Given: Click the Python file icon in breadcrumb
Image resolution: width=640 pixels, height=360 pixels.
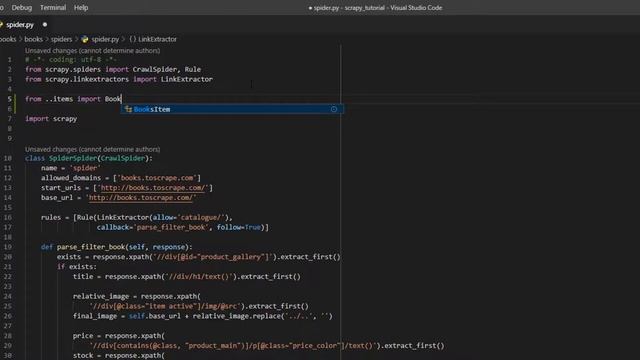Looking at the screenshot, I should tap(84, 39).
